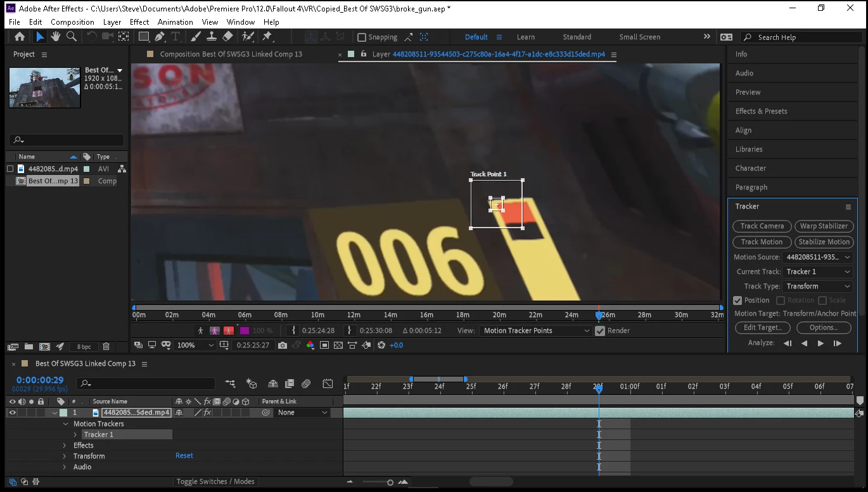Viewport: 868px width, 492px height.
Task: Click the tracker Options button
Action: (824, 328)
